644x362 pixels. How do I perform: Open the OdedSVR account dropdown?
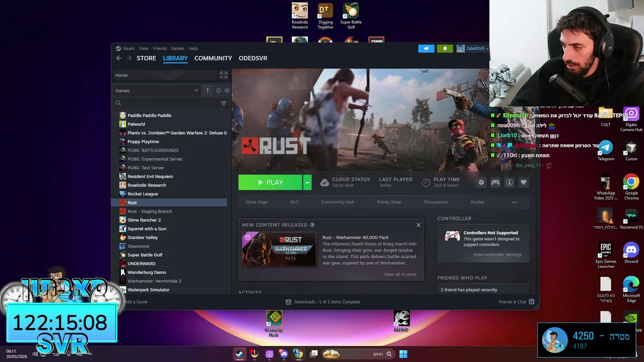pos(472,49)
